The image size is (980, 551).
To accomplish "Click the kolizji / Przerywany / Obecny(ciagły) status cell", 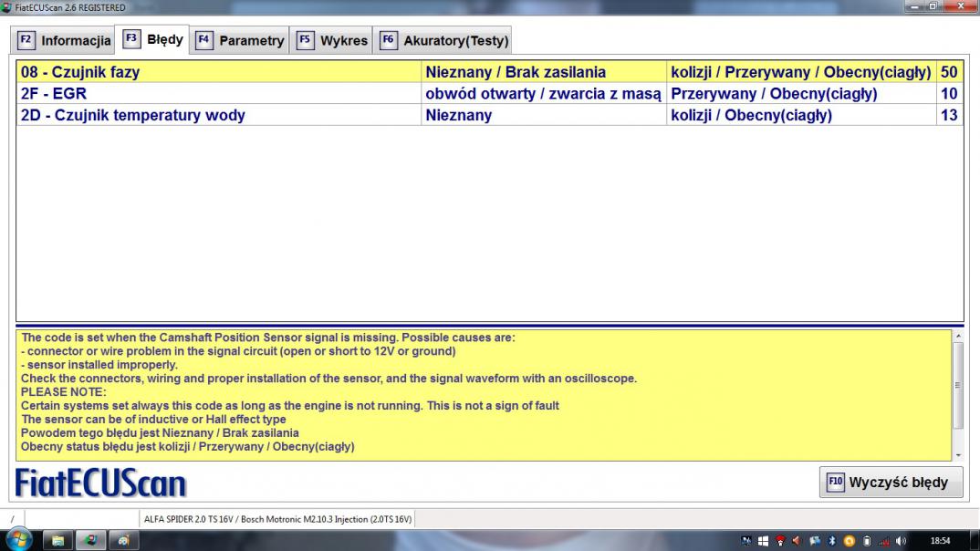I will tap(801, 72).
